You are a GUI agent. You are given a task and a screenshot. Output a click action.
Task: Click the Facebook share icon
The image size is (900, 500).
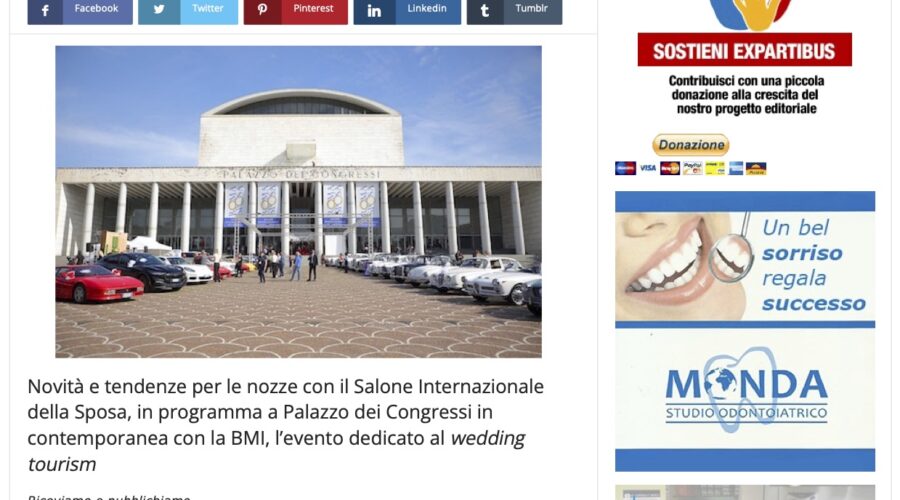pyautogui.click(x=45, y=10)
